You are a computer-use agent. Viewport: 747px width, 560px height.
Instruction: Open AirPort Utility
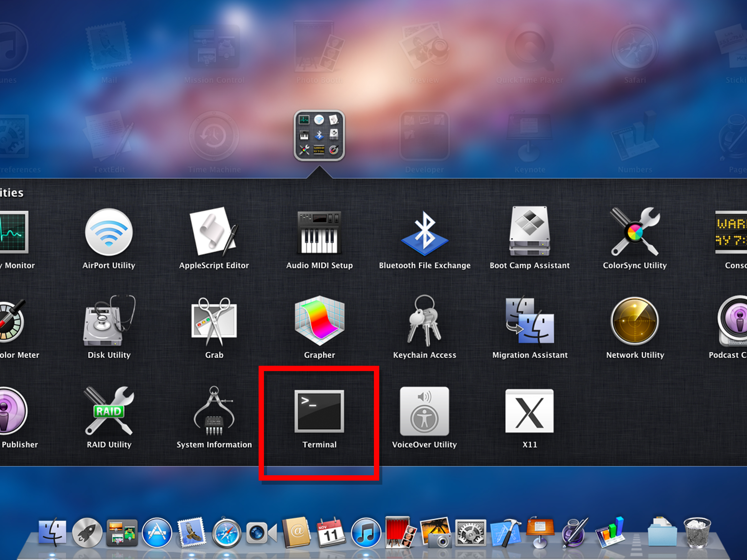coord(109,232)
